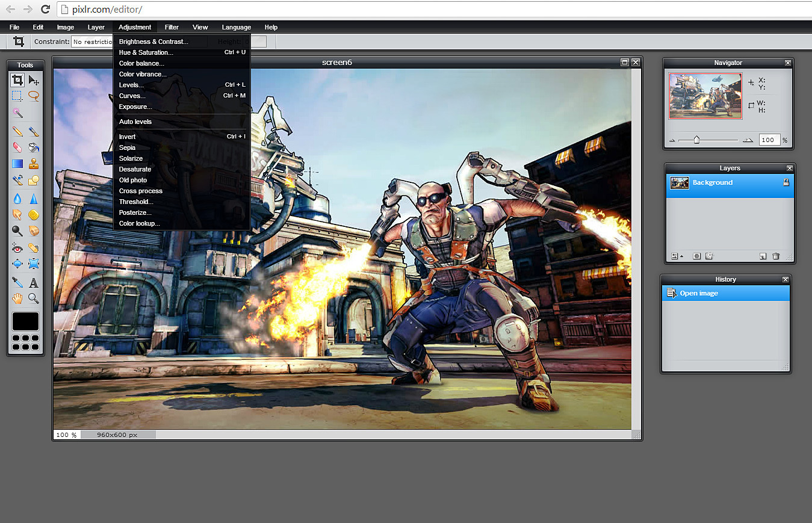Viewport: 812px width, 523px height.
Task: Click the Navigator zoom slider handle
Action: [x=696, y=140]
